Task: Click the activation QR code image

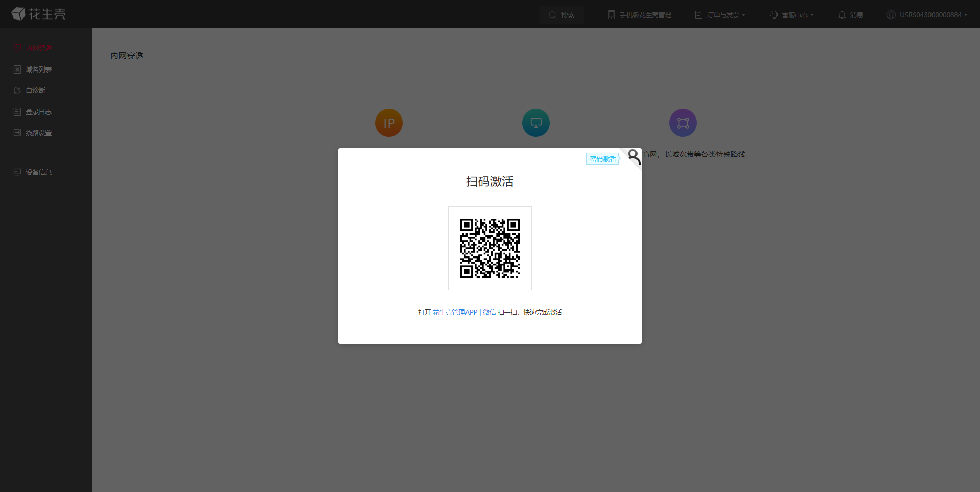Action: coord(490,248)
